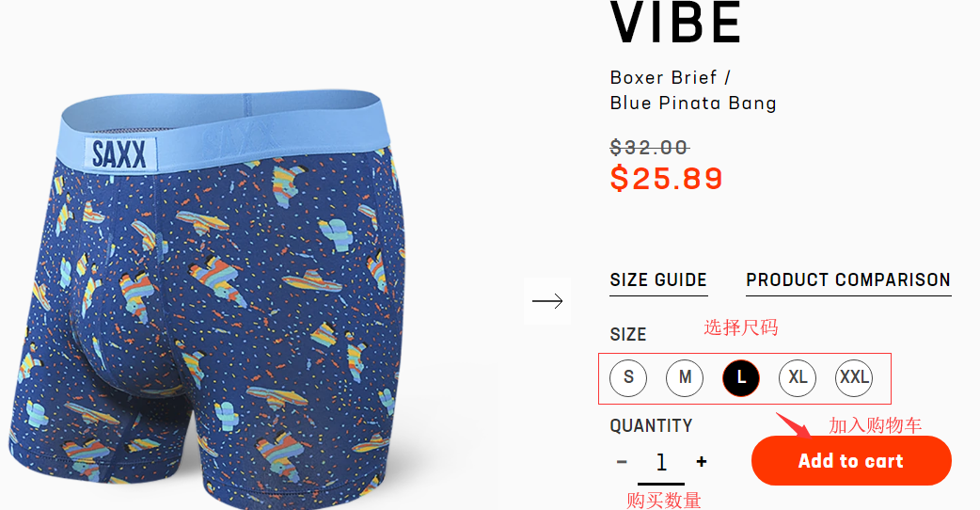Choose the selected black L size circle
The height and width of the screenshot is (510, 980).
click(741, 377)
